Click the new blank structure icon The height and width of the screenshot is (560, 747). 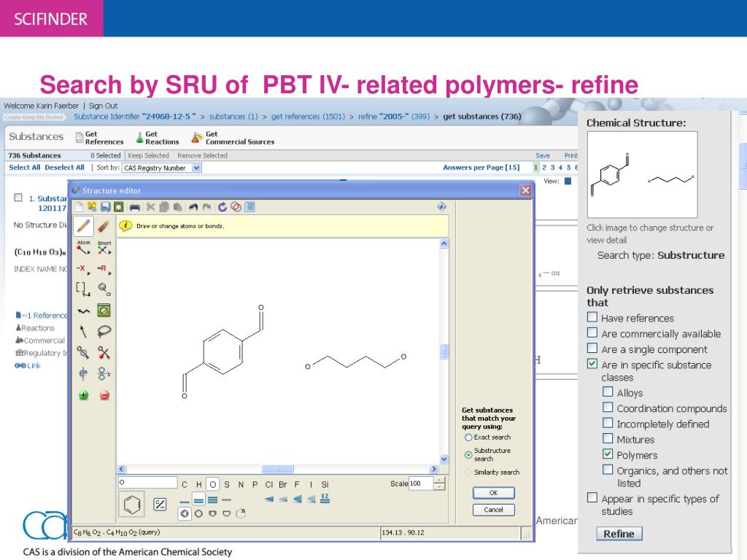click(x=79, y=206)
